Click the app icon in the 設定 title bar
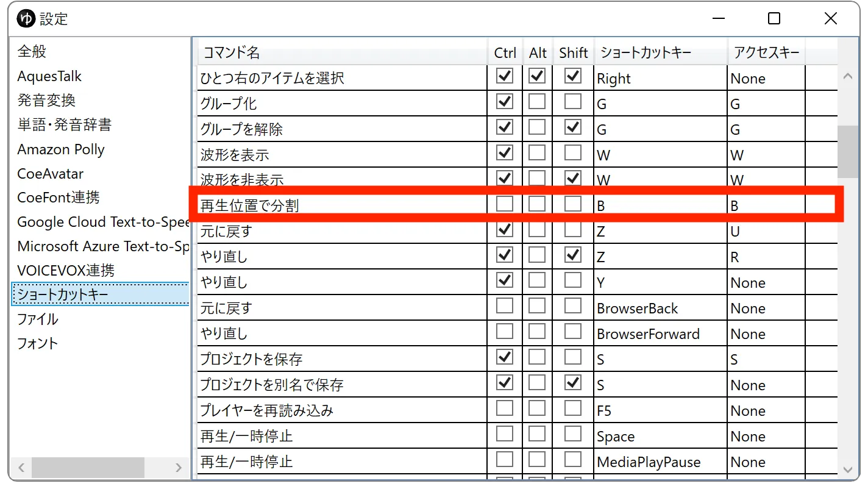868x489 pixels. (x=26, y=19)
